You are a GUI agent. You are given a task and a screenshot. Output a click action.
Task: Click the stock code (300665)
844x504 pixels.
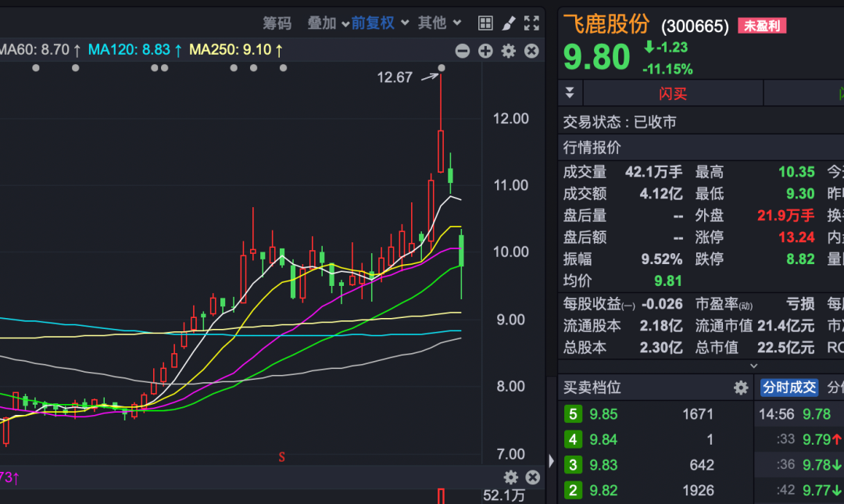click(695, 26)
